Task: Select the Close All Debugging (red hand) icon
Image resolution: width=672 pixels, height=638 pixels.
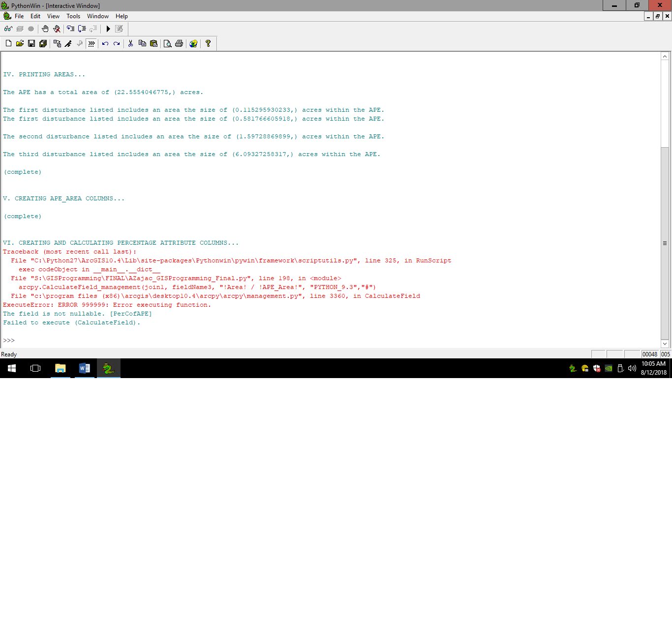Action: (x=57, y=29)
